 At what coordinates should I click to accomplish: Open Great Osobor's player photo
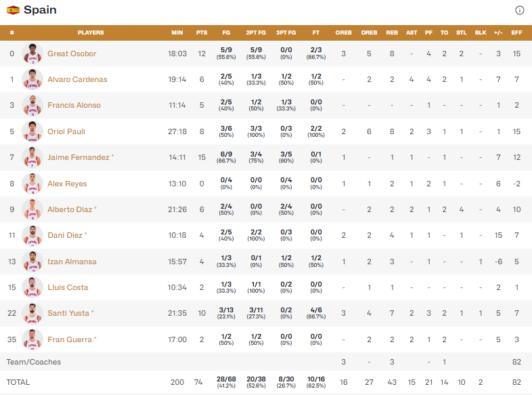click(x=32, y=54)
